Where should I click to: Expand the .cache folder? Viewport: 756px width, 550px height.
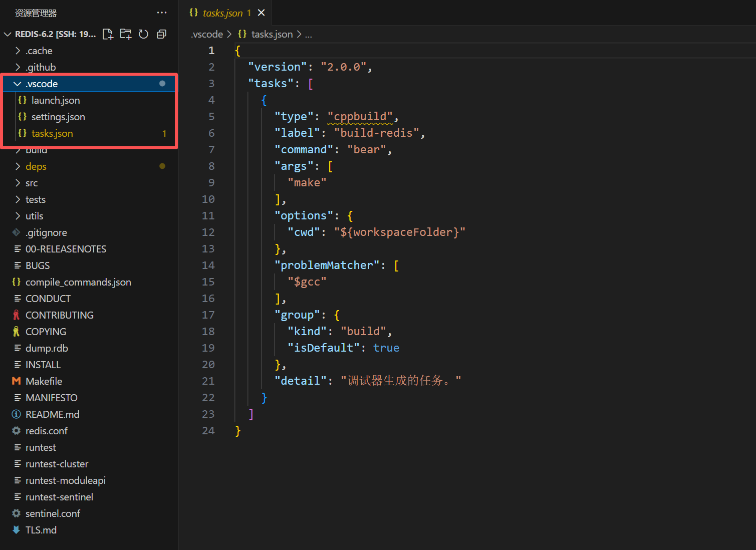[x=89, y=51]
